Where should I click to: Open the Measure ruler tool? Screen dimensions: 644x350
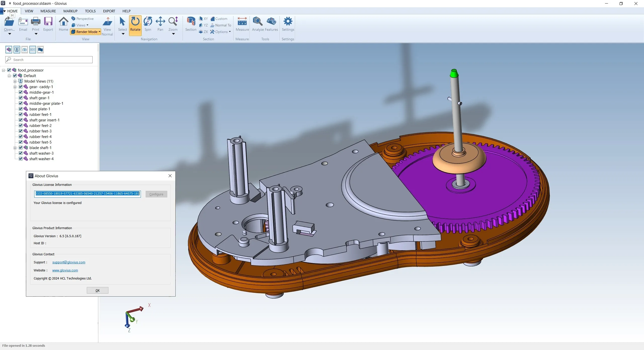pyautogui.click(x=242, y=22)
